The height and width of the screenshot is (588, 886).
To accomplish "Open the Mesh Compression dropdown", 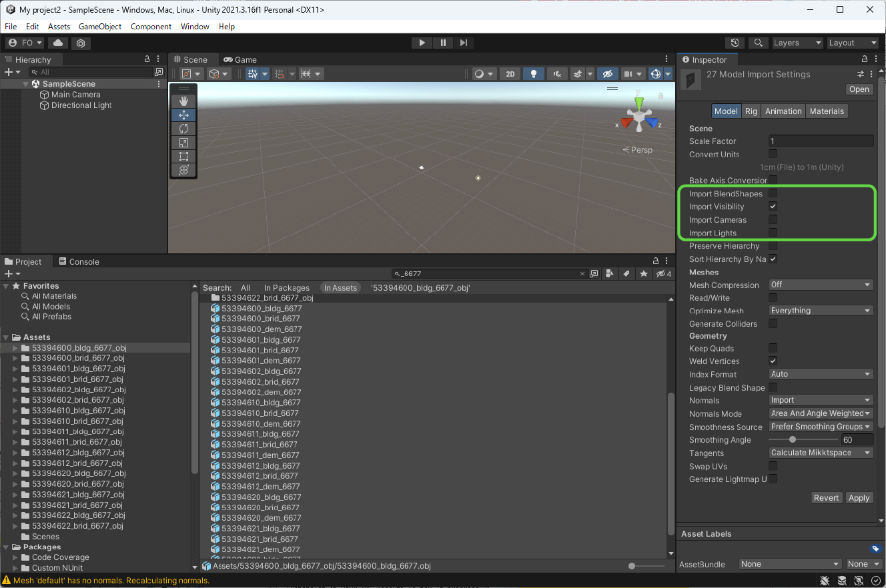I will [x=821, y=285].
